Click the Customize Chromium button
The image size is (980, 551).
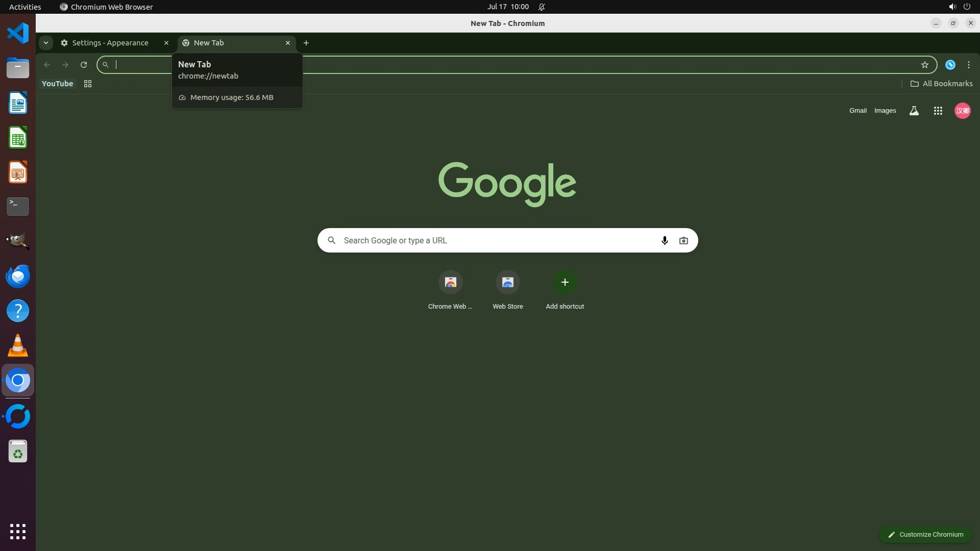[925, 534]
